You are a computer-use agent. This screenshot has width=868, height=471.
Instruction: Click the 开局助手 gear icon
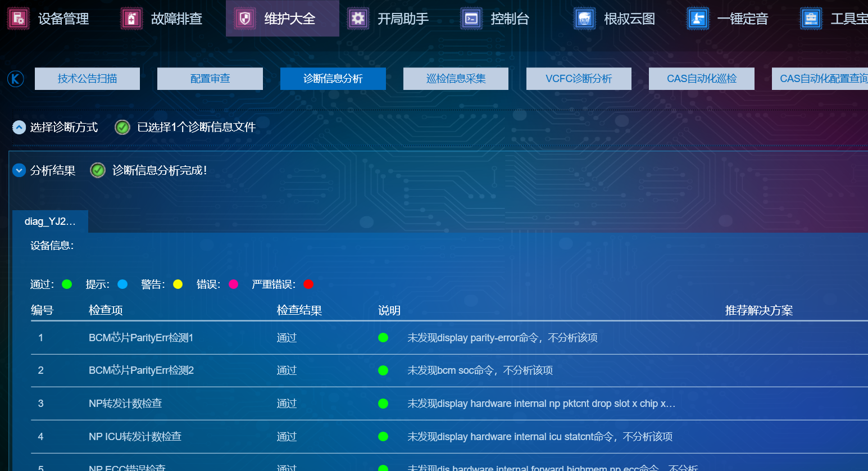358,19
